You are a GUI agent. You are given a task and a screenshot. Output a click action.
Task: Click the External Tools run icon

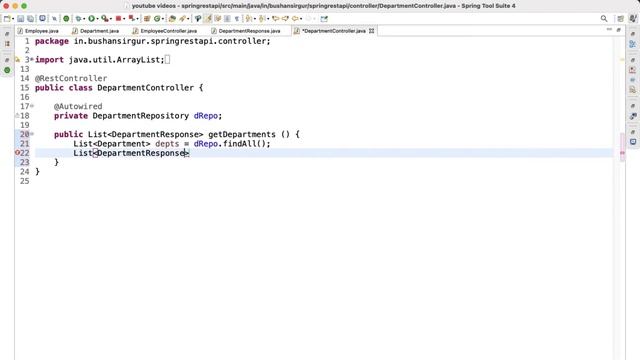104,18
